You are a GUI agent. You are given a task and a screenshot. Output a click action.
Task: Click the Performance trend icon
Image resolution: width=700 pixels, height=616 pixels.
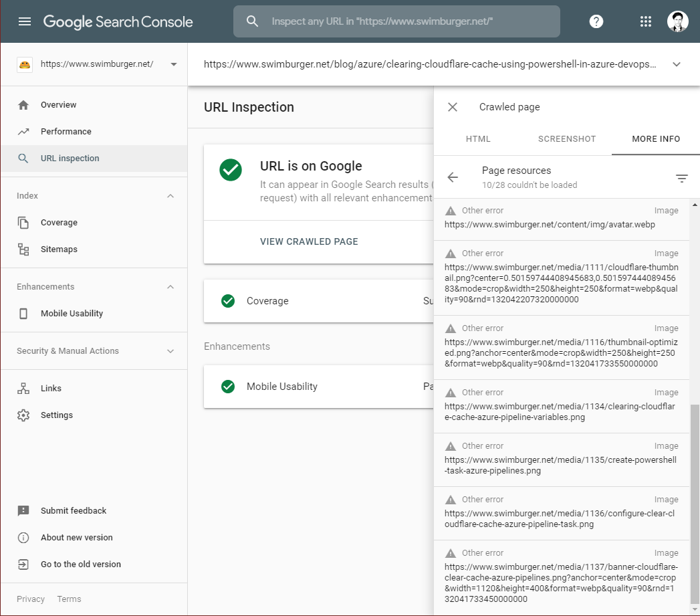click(23, 131)
